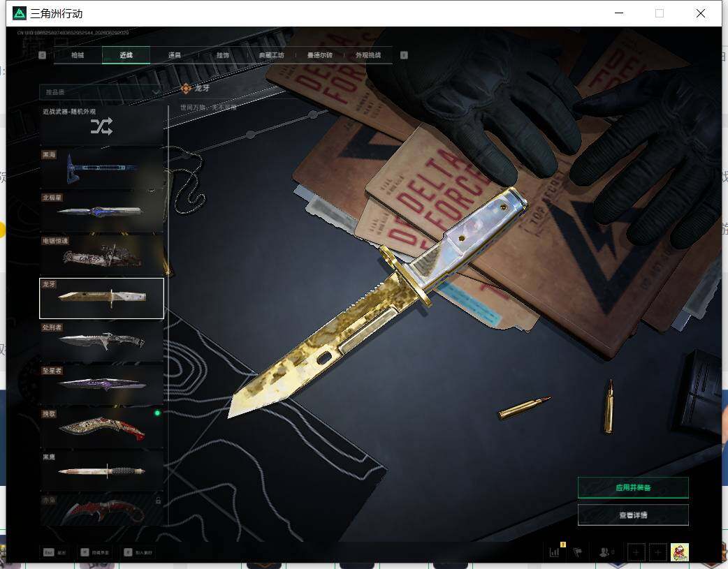Click the first empty squad slot plus
Viewport: 728px width, 569px height.
[636, 552]
